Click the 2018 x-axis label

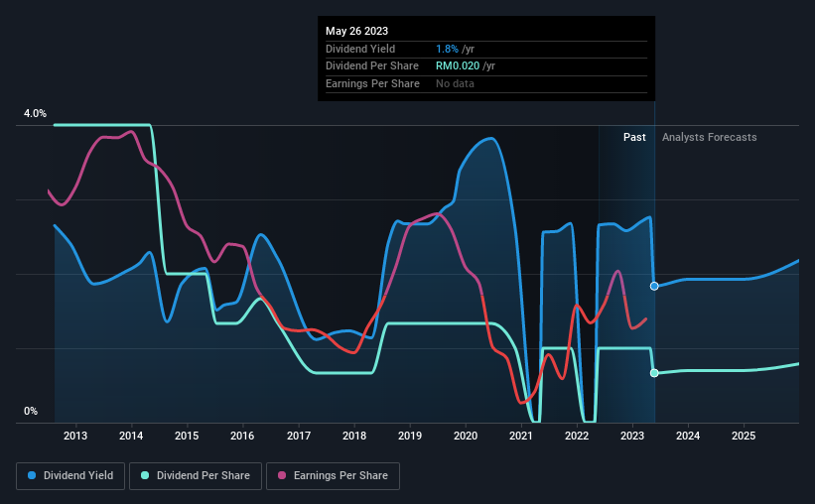pos(354,436)
